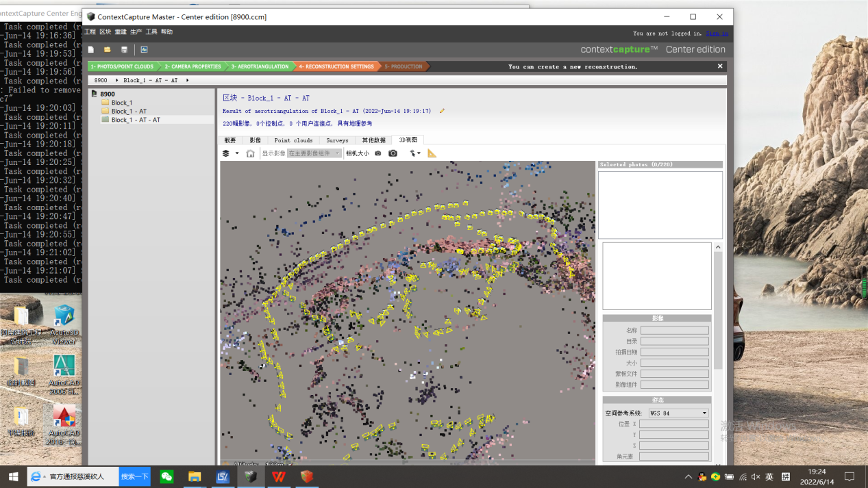Click the measurement triangle ruler tool
868x488 pixels.
point(432,153)
